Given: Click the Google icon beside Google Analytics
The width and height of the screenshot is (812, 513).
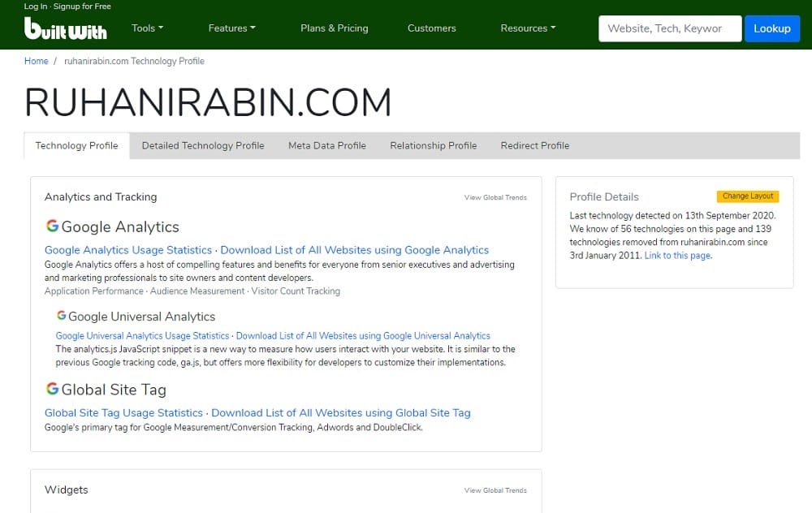Looking at the screenshot, I should (51, 225).
